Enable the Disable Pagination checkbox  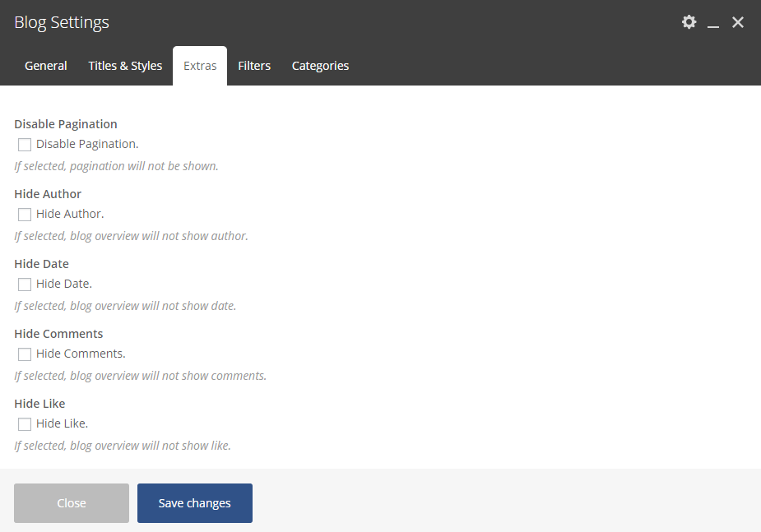pyautogui.click(x=25, y=145)
